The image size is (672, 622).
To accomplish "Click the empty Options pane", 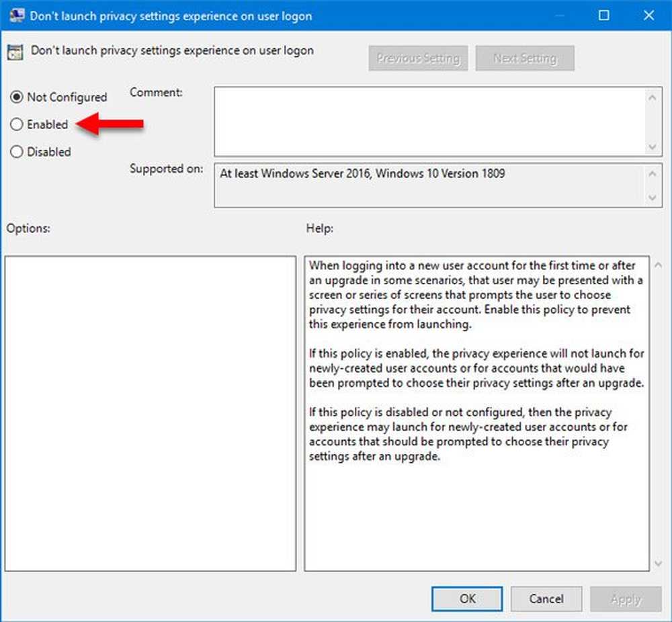I will 151,413.
